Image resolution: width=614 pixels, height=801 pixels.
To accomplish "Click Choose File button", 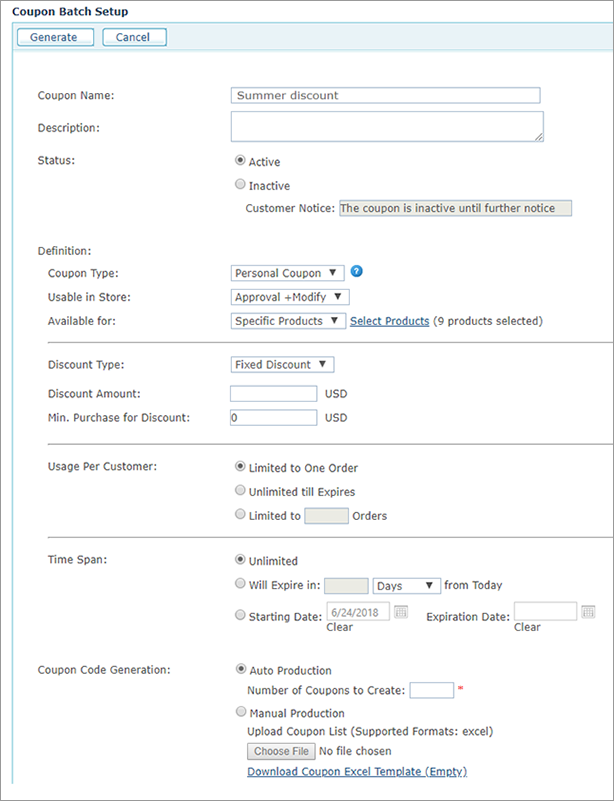I will pyautogui.click(x=281, y=751).
